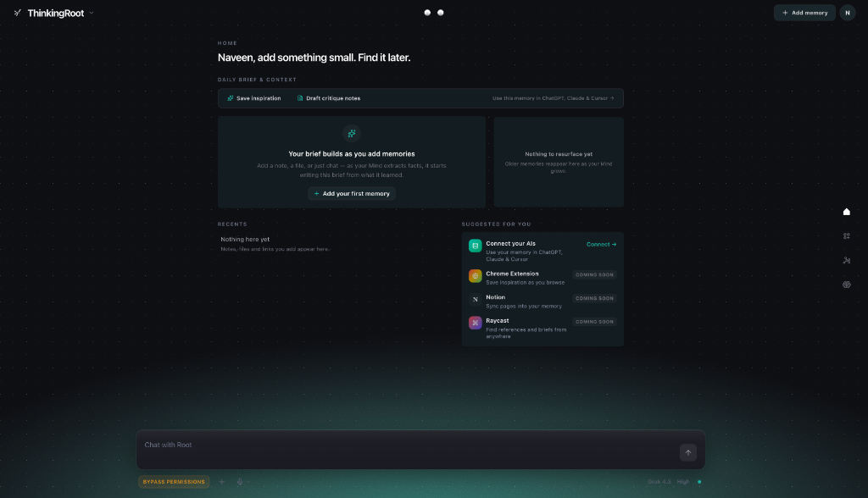Click the plus attach icon below chat
Viewport: 868px width, 498px height.
pos(222,482)
